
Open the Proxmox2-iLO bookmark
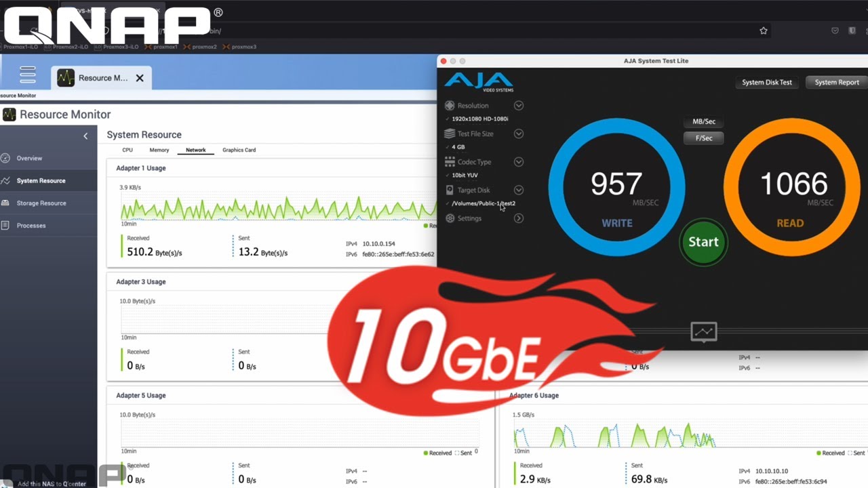67,47
